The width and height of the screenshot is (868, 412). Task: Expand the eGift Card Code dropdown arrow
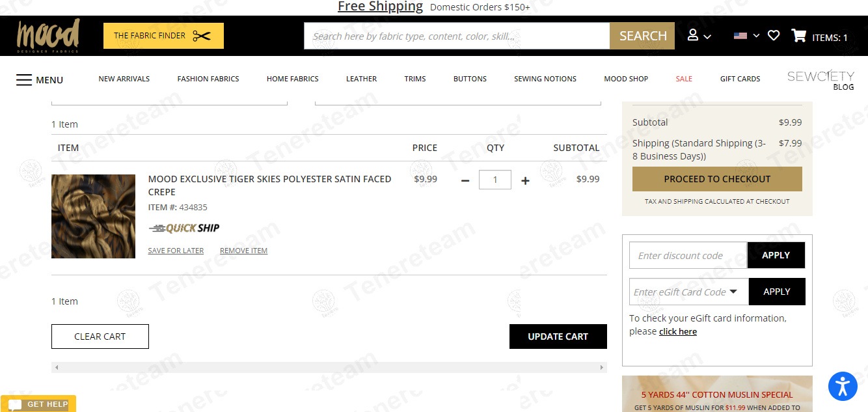733,292
